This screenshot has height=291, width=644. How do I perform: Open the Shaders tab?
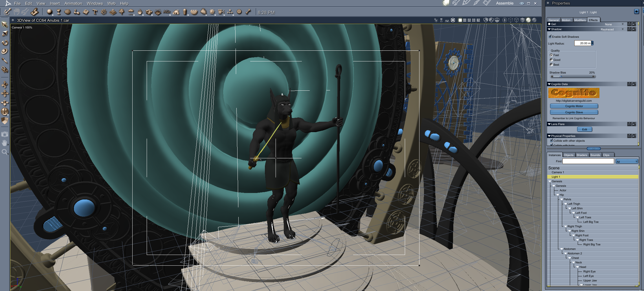click(x=582, y=155)
